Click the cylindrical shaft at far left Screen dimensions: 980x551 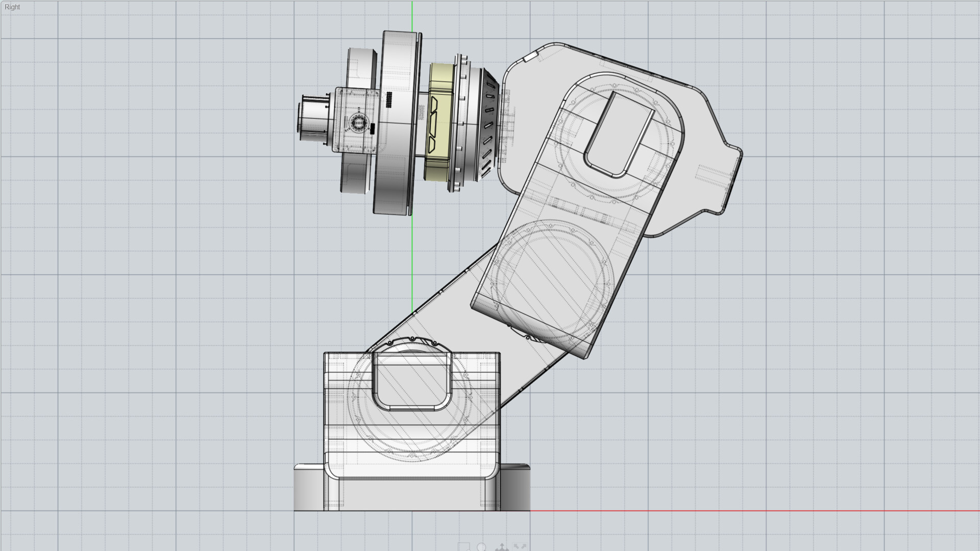pos(314,117)
